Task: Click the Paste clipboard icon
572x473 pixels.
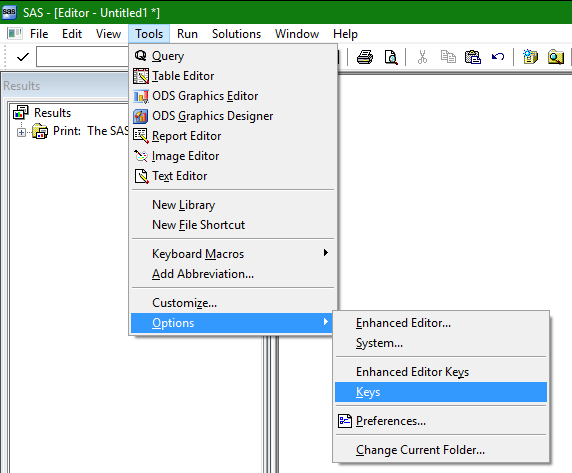Action: point(473,57)
